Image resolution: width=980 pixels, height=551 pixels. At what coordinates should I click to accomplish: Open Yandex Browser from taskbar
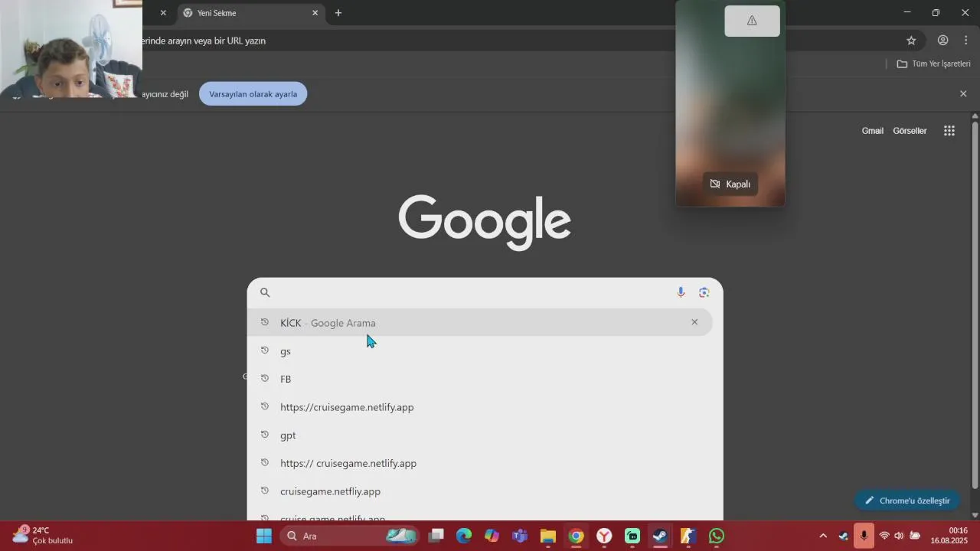tap(604, 536)
